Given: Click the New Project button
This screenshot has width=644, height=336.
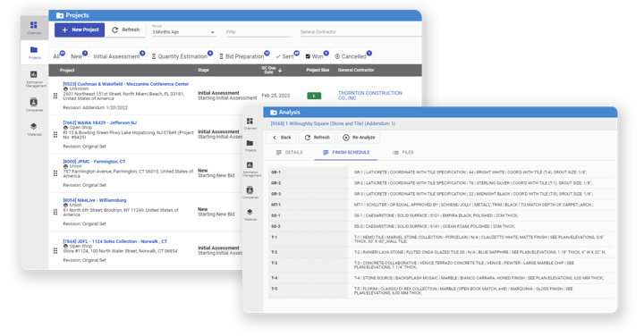Looking at the screenshot, I should [x=80, y=29].
